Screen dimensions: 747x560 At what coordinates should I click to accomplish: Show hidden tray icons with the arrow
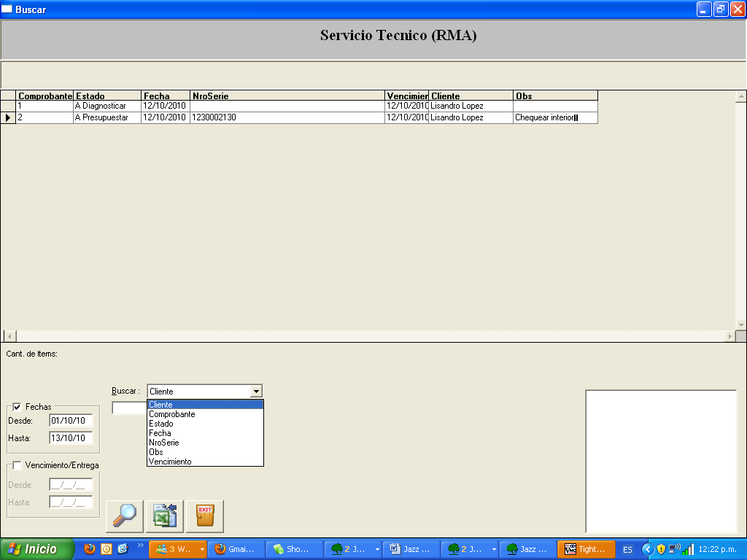coord(647,550)
